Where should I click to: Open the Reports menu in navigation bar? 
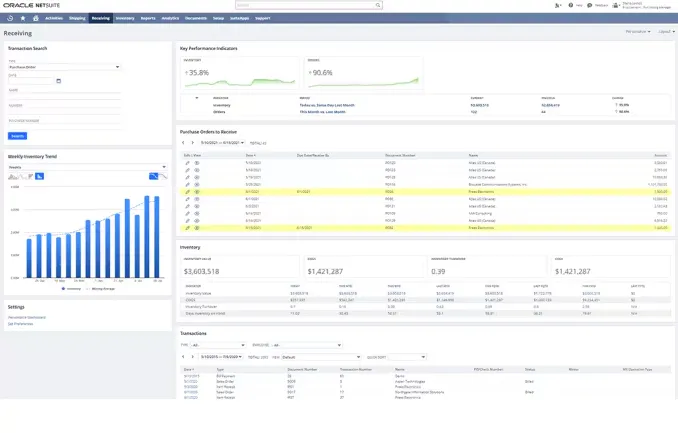click(x=148, y=17)
